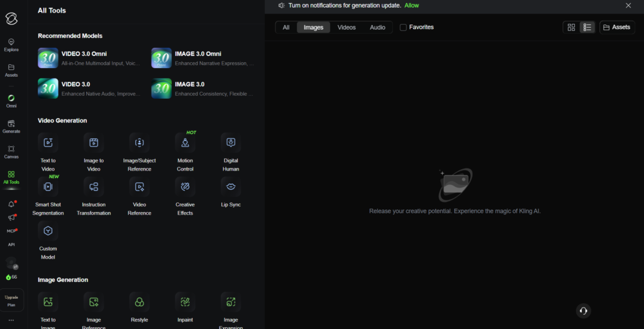
Task: Open the Custom Model tool
Action: [x=48, y=241]
